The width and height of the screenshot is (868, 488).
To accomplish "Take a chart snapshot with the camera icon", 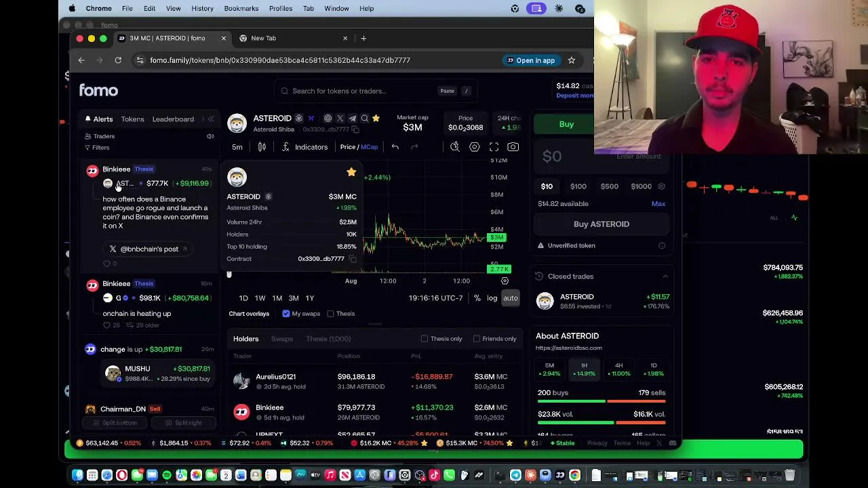I will pos(513,147).
